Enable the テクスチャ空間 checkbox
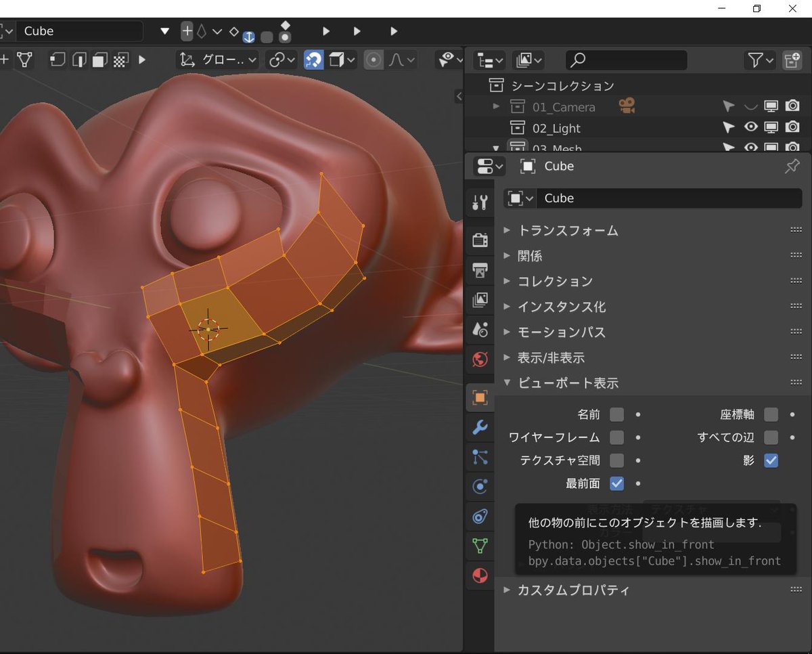The image size is (812, 654). [x=616, y=460]
